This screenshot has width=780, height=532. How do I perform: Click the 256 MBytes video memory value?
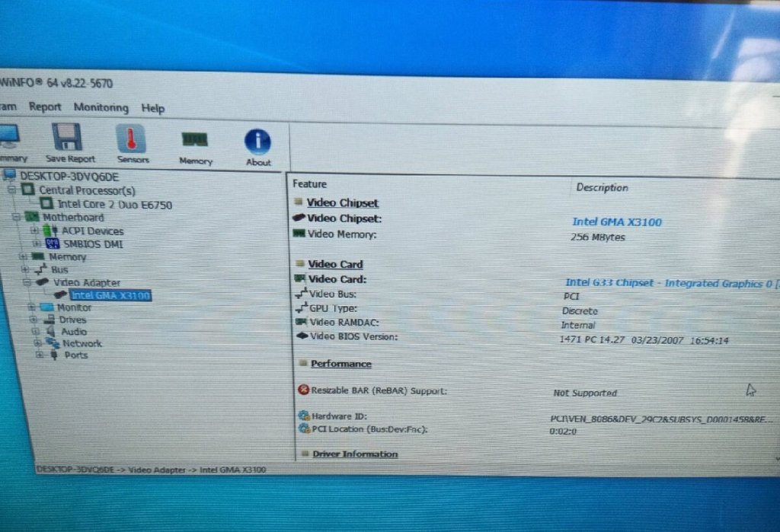coord(597,237)
